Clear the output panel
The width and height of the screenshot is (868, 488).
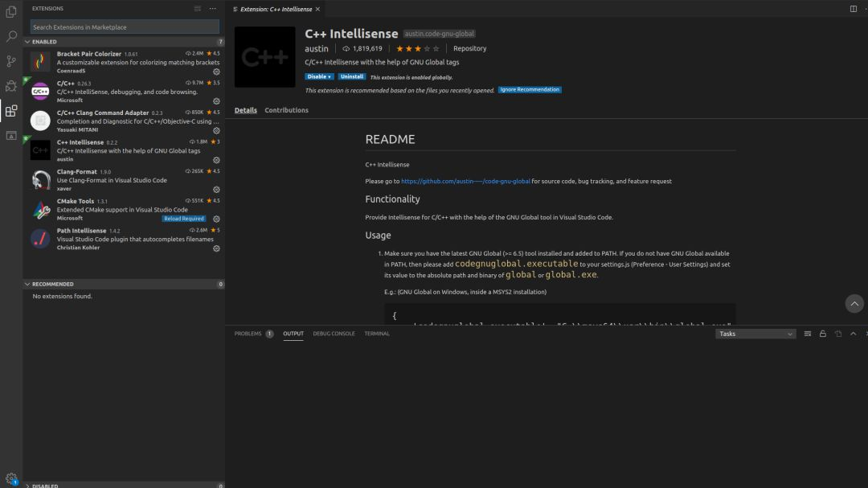(808, 334)
